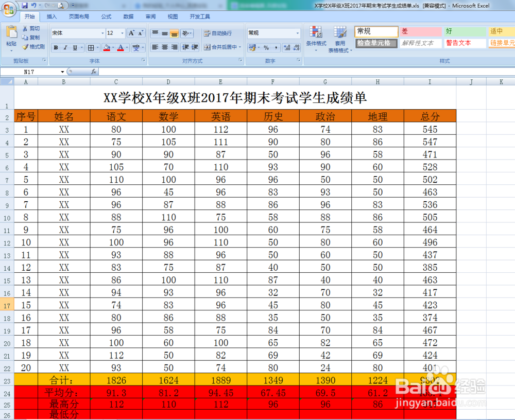The height and width of the screenshot is (420, 515).
Task: Open 套用表格格式 table styles
Action: pyautogui.click(x=340, y=39)
